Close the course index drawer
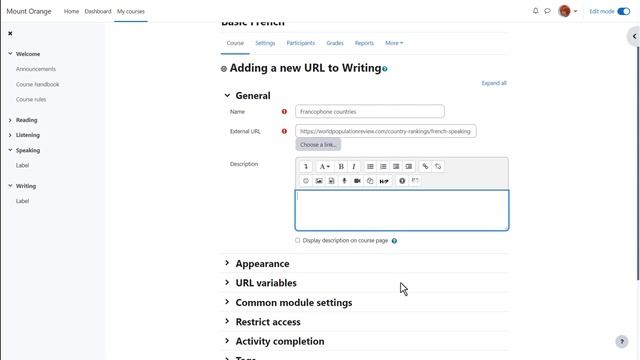 10,33
